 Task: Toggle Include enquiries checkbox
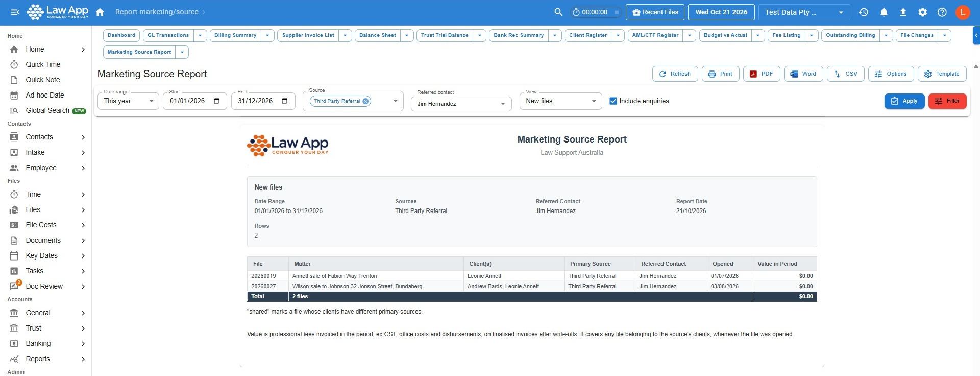point(614,101)
